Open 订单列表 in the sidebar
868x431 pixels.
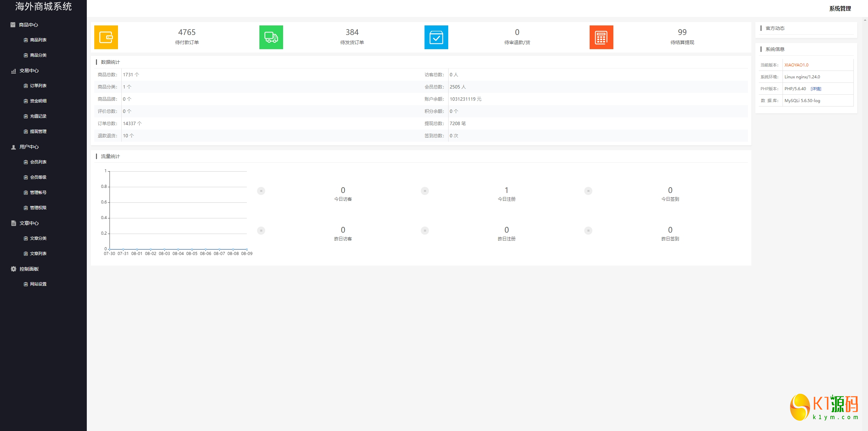[x=38, y=86]
